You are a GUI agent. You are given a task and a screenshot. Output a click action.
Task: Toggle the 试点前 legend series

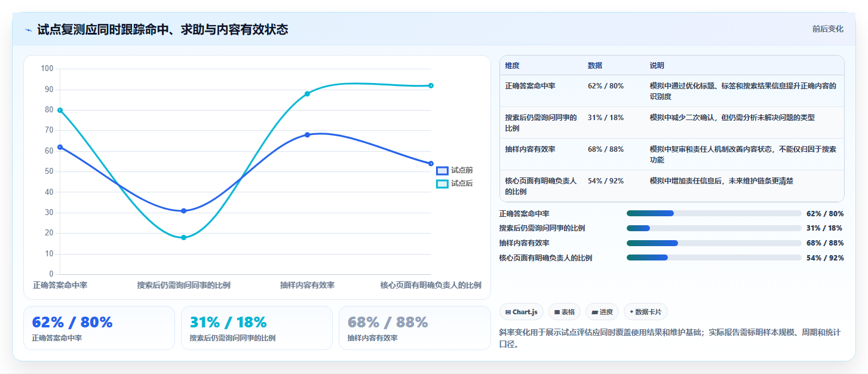pyautogui.click(x=455, y=170)
